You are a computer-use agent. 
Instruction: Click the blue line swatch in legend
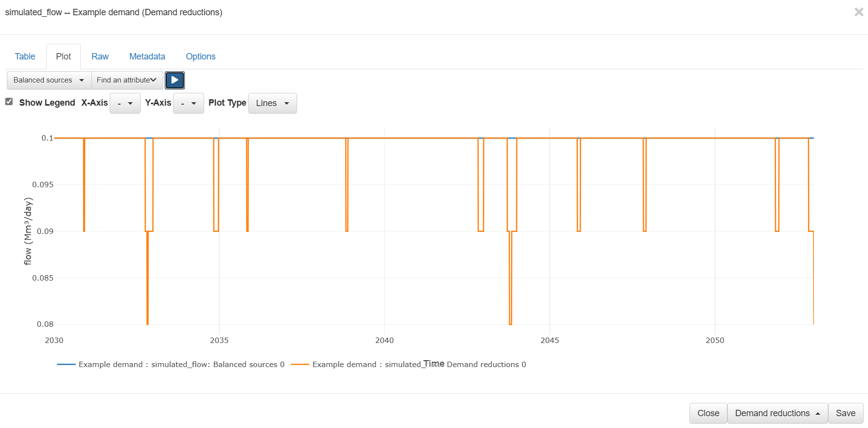[66, 365]
